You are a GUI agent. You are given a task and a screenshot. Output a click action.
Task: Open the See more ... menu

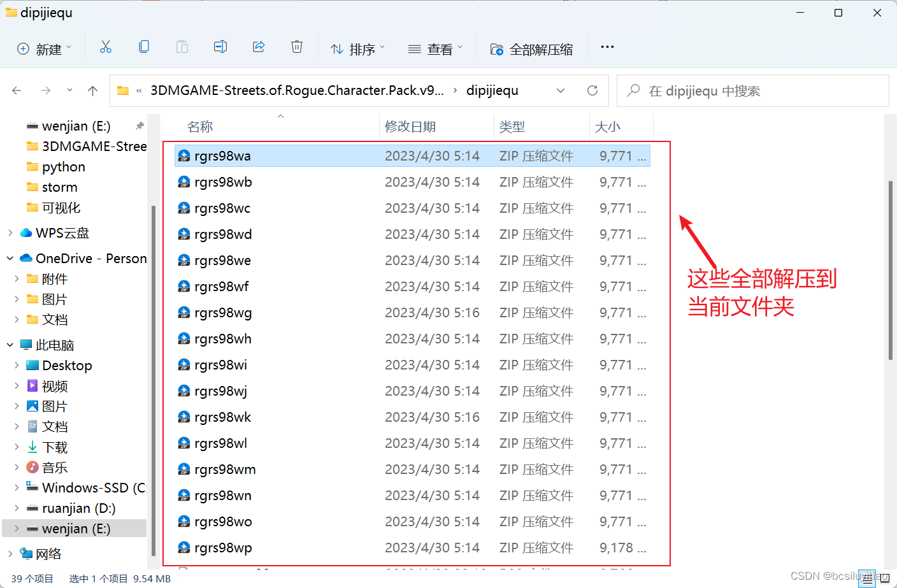point(606,47)
